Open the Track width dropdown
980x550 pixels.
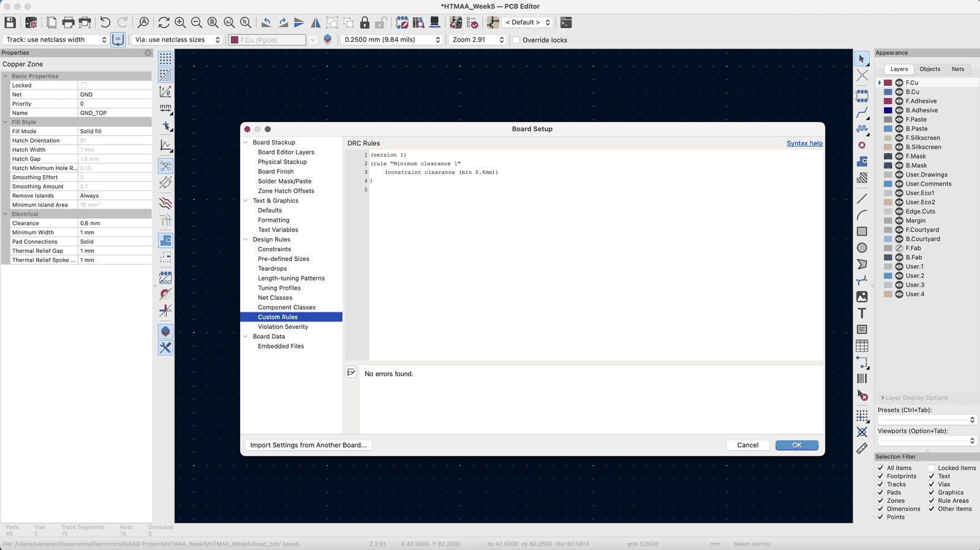[x=56, y=40]
